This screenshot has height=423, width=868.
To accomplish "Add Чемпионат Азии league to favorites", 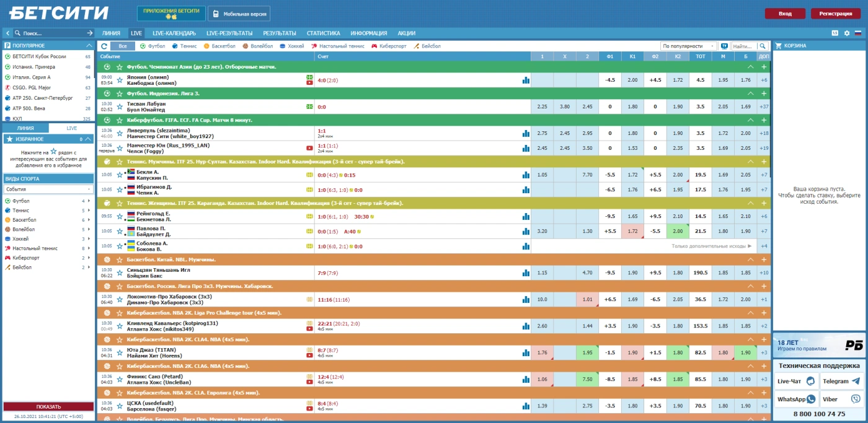I will 120,66.
